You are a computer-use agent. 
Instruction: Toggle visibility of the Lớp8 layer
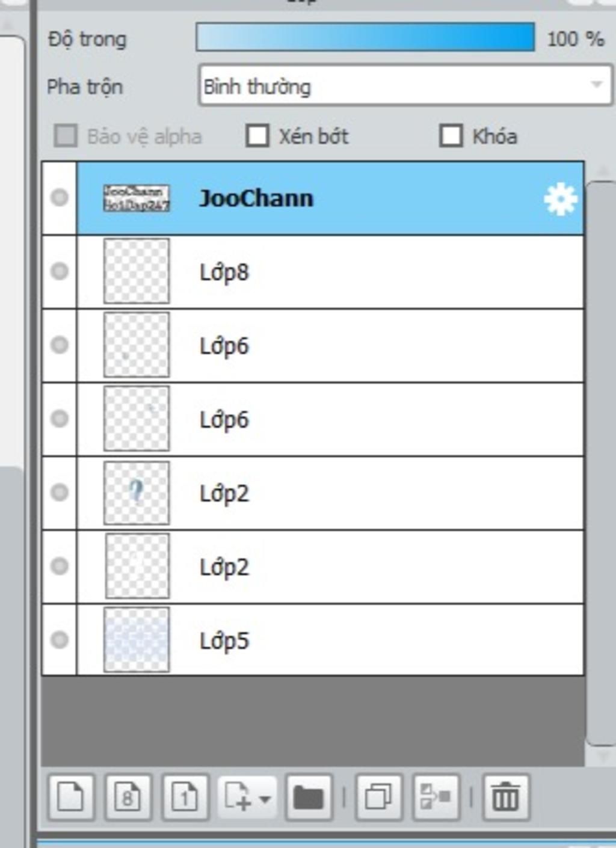pyautogui.click(x=59, y=271)
